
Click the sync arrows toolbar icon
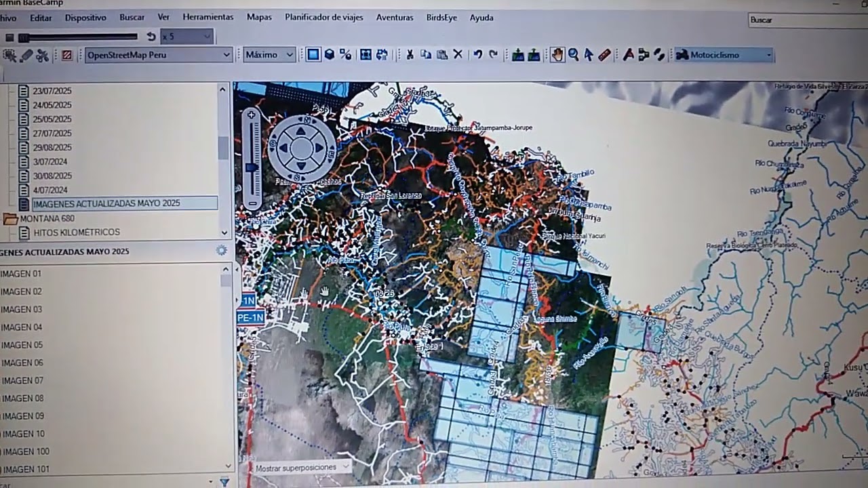[x=381, y=55]
